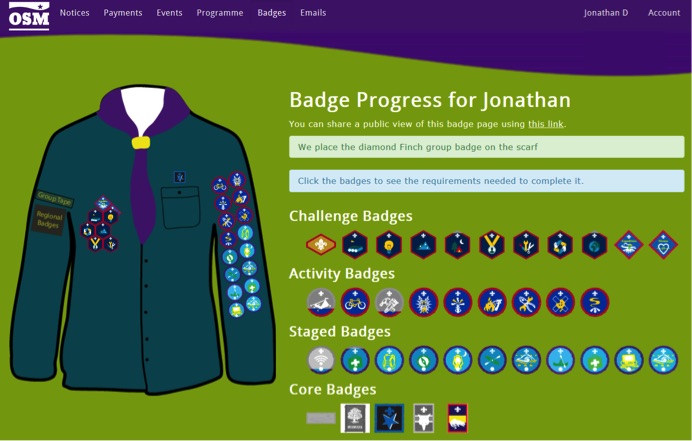
Task: Select the blue star core badge
Action: [x=389, y=418]
